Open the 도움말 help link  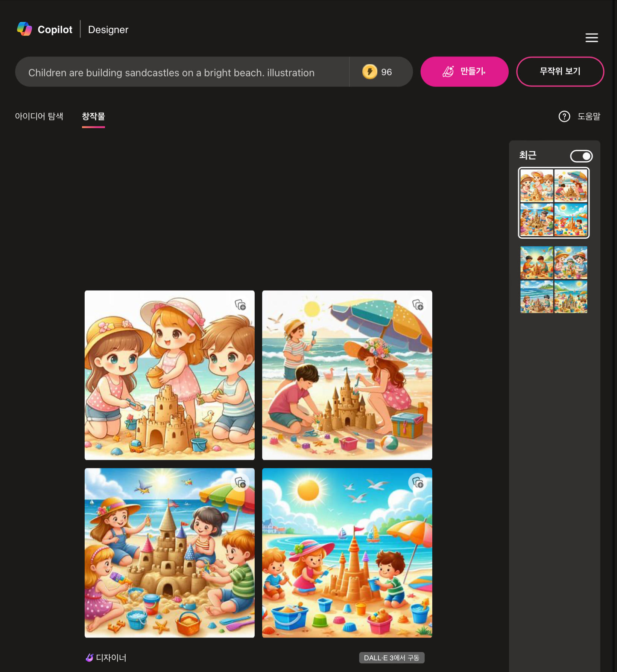589,116
